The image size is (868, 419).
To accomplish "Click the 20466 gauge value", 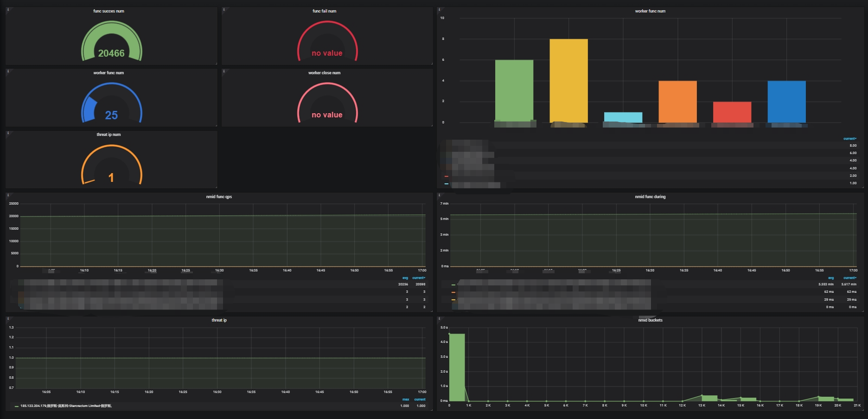I will pos(111,53).
